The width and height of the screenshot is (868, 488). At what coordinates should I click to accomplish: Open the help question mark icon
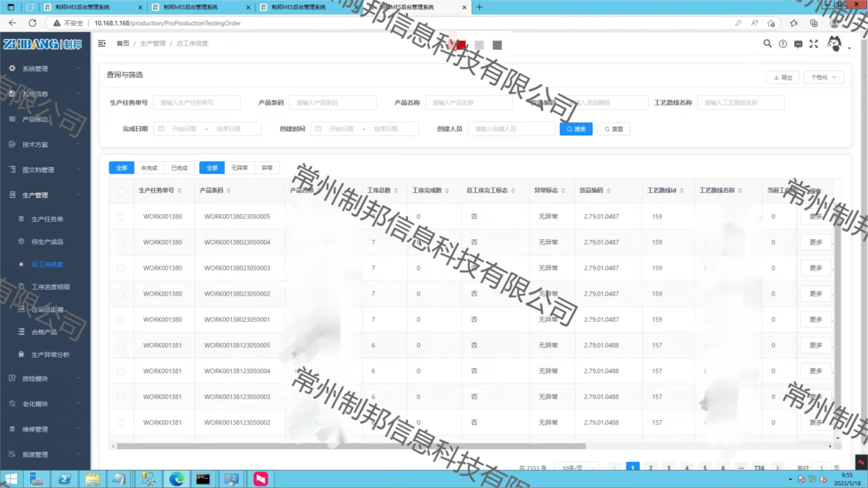[783, 44]
